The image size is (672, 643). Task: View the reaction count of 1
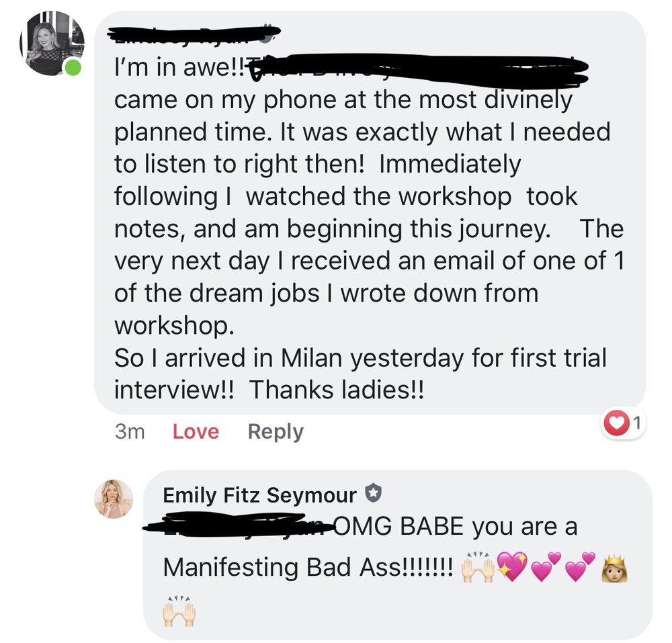[x=636, y=423]
